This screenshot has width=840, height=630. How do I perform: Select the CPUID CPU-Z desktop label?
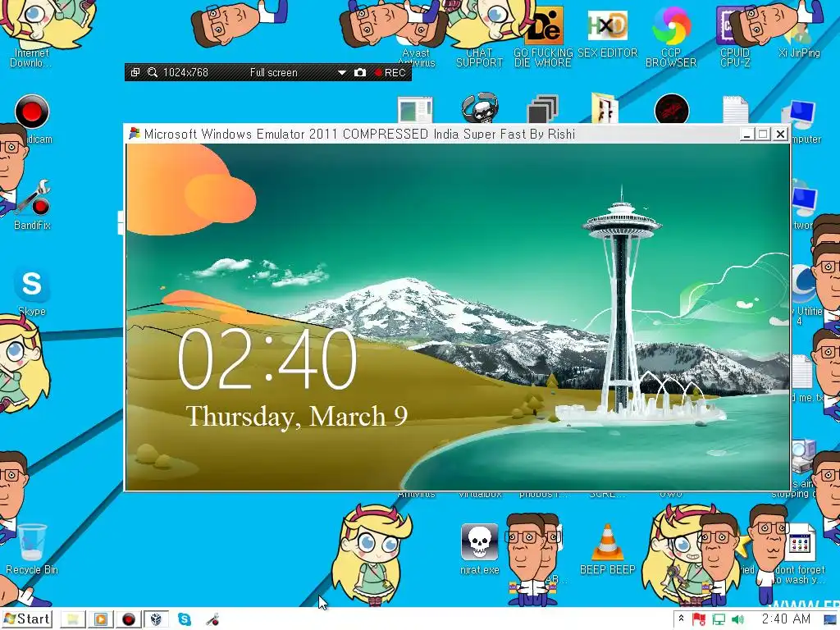point(735,58)
